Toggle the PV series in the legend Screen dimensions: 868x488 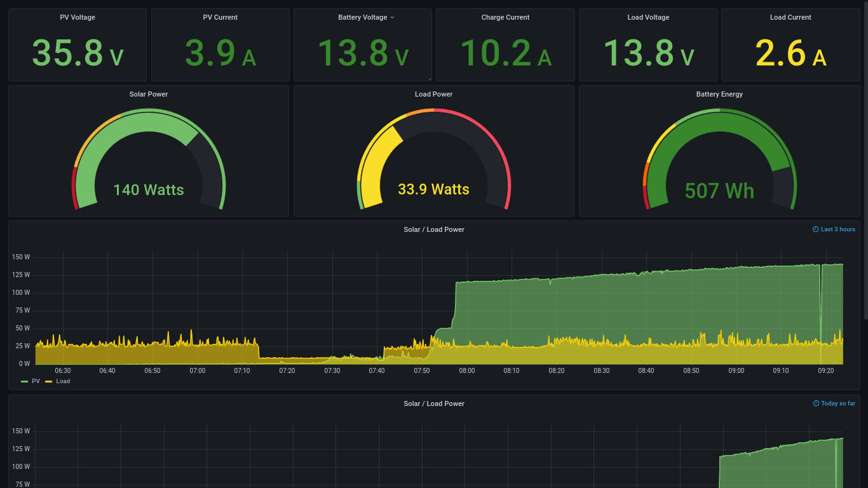(x=36, y=381)
